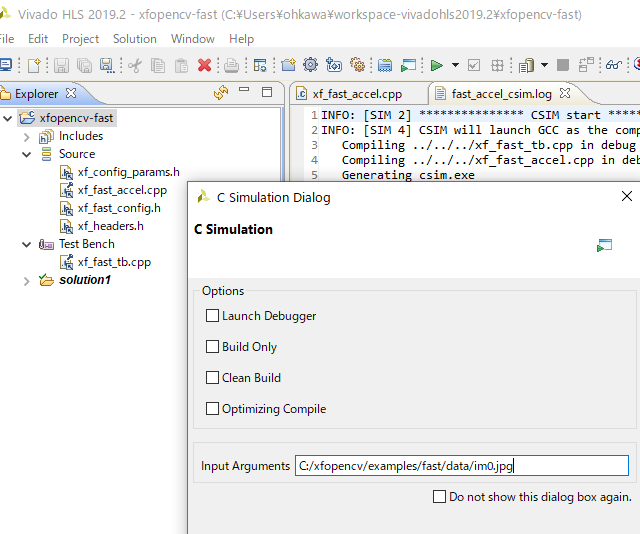Image resolution: width=640 pixels, height=534 pixels.
Task: Click Link with Editor icon in Explorer
Action: pyautogui.click(x=221, y=93)
